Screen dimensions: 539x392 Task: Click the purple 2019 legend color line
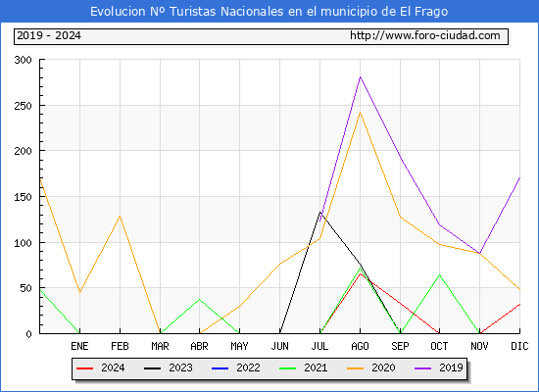(423, 368)
